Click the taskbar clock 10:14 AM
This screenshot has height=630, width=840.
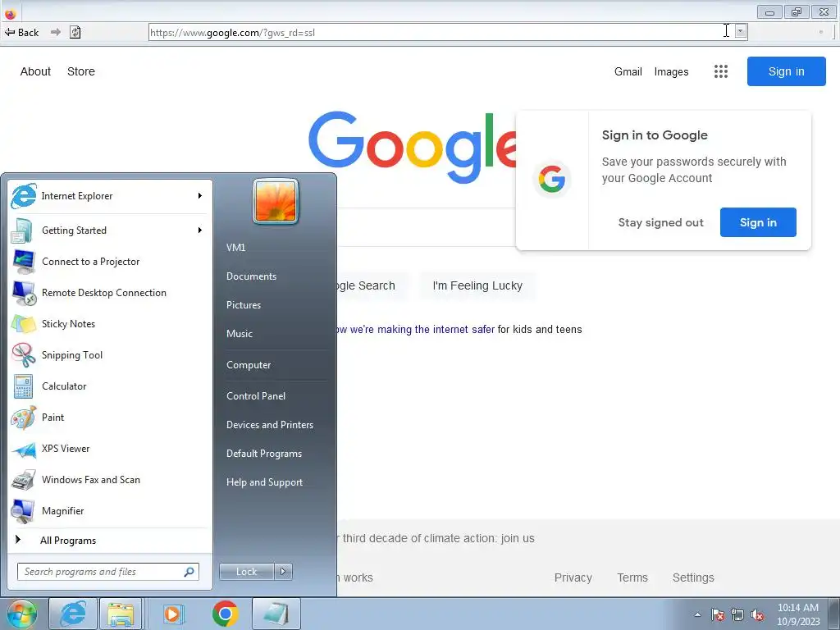798,614
